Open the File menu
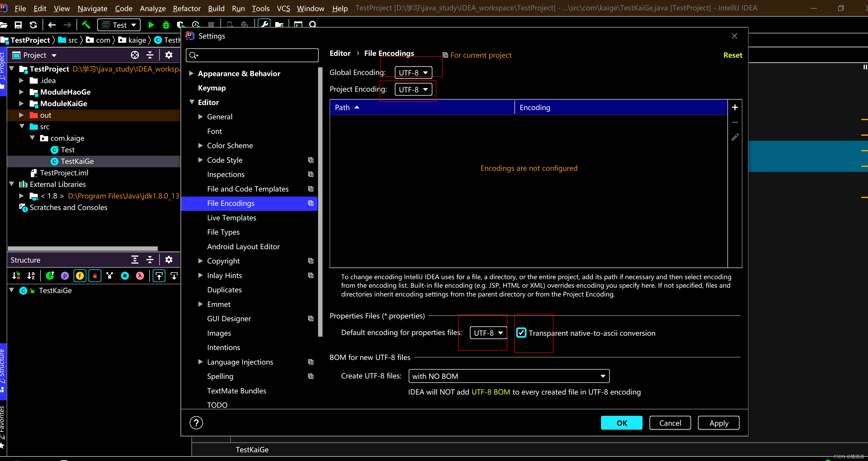Screen dimensions: 868x461 click(20, 8)
